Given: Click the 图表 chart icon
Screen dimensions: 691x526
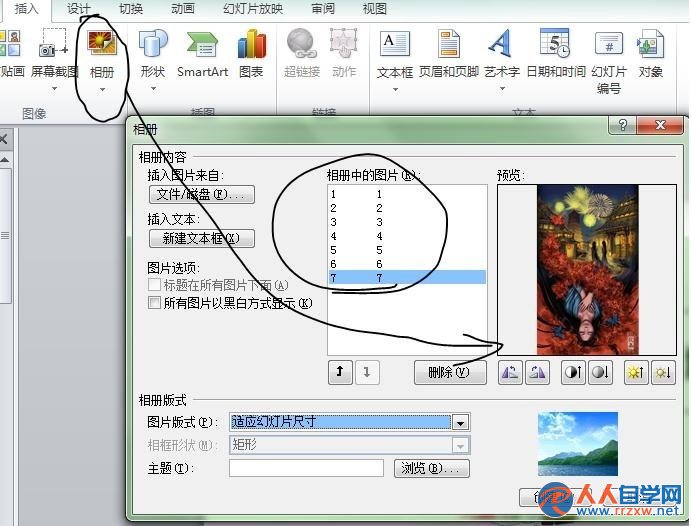Looking at the screenshot, I should tap(252, 54).
